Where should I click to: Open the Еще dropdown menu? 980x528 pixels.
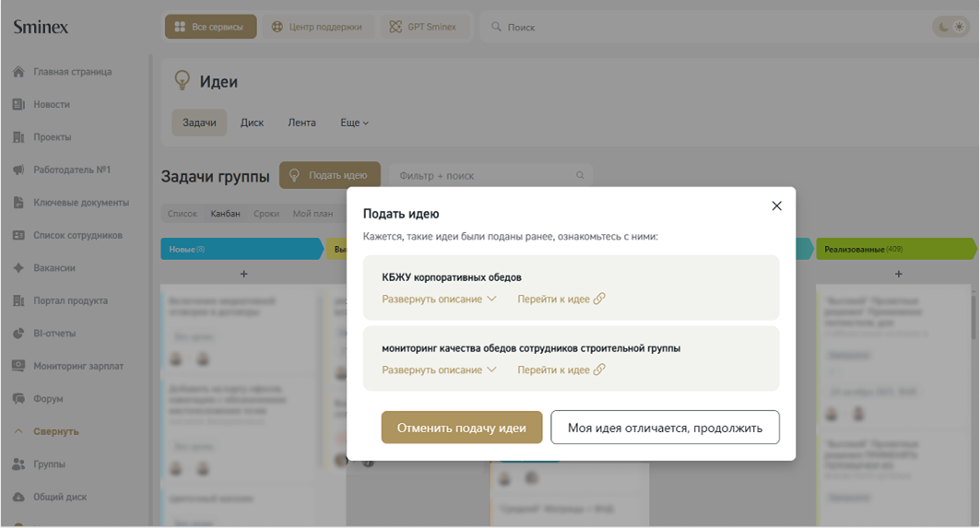354,123
